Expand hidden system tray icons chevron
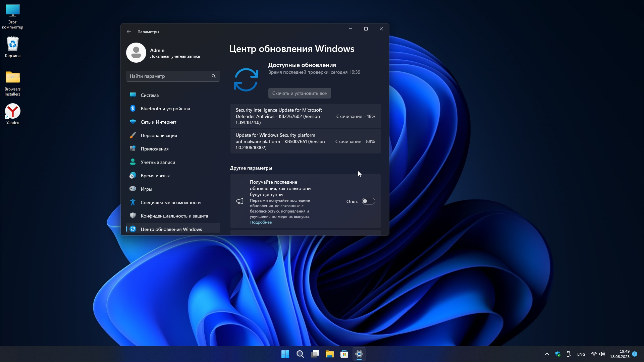 [547, 354]
